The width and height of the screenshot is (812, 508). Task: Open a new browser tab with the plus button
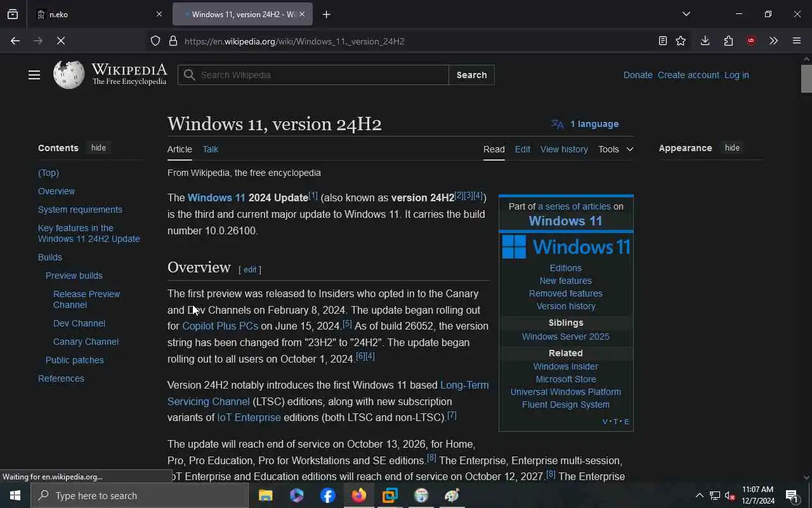(x=327, y=14)
